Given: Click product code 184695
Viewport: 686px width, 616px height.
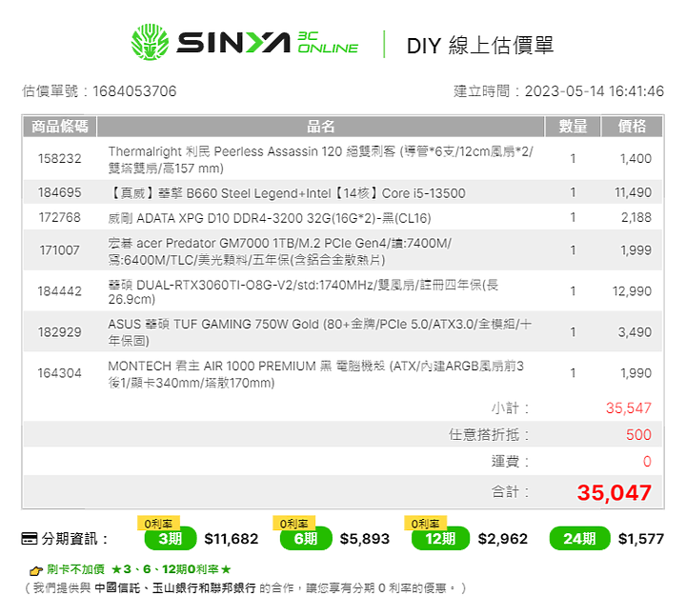Looking at the screenshot, I should tap(59, 192).
